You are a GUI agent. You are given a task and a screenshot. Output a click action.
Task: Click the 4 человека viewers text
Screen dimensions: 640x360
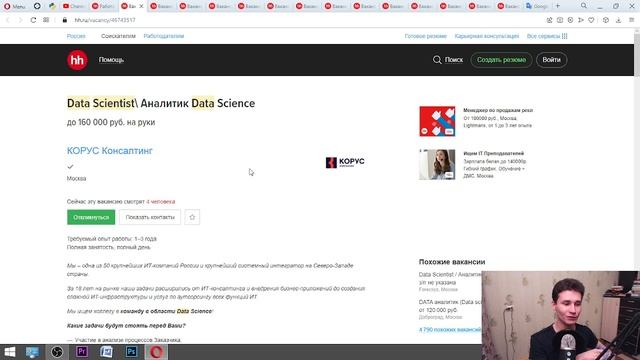pos(161,202)
